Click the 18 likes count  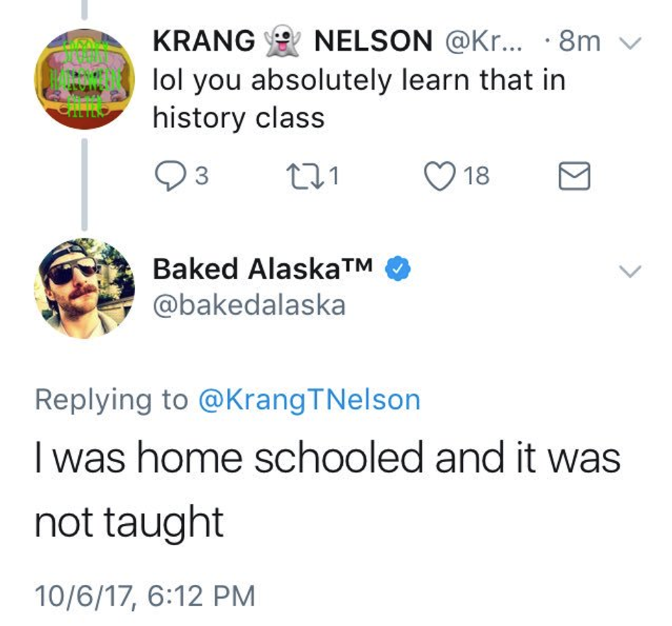477,177
